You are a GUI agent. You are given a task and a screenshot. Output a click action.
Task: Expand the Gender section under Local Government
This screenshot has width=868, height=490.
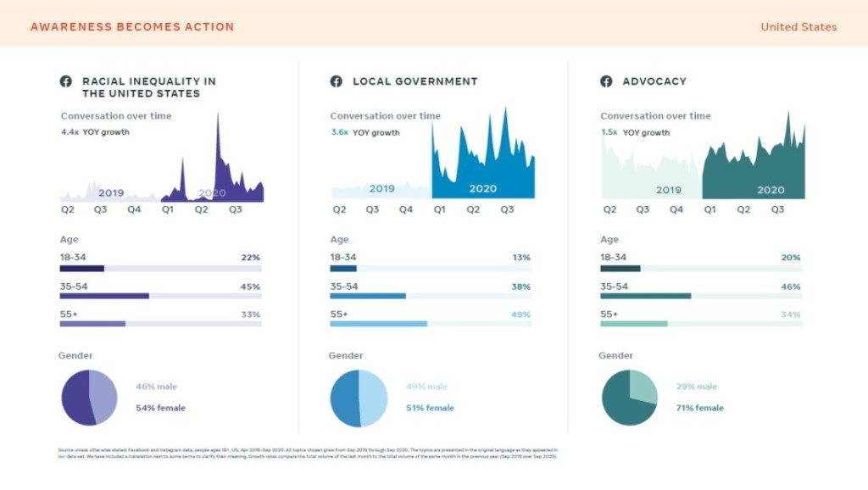point(344,355)
